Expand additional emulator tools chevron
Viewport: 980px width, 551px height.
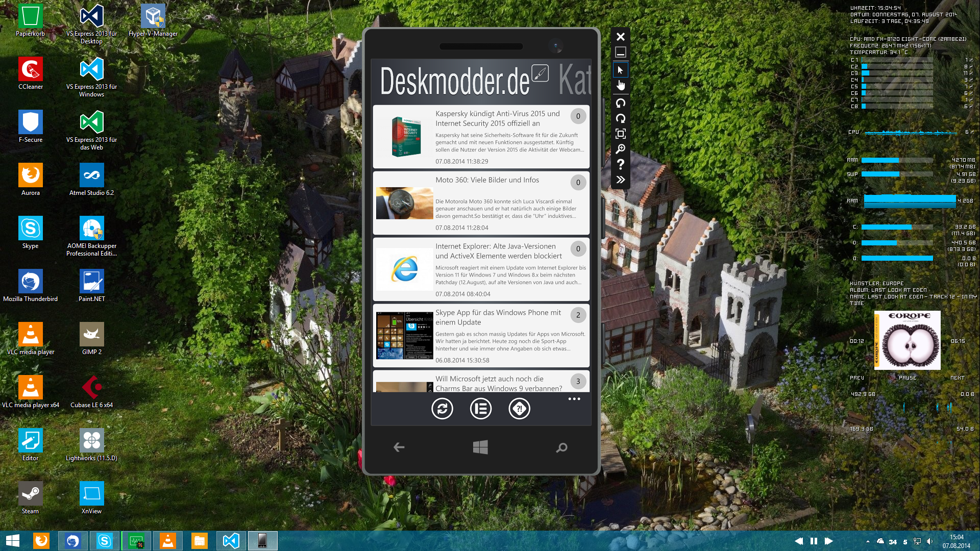(620, 180)
